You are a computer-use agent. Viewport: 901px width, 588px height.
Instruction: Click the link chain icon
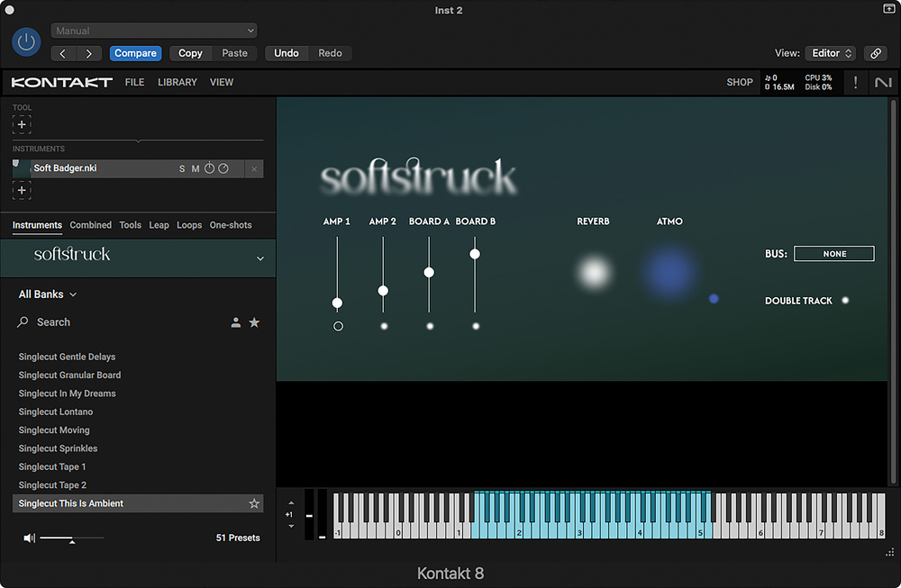(x=876, y=53)
